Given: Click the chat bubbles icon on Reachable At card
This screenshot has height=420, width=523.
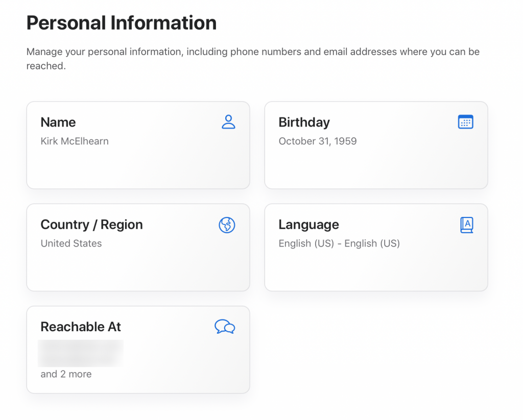Looking at the screenshot, I should (225, 327).
